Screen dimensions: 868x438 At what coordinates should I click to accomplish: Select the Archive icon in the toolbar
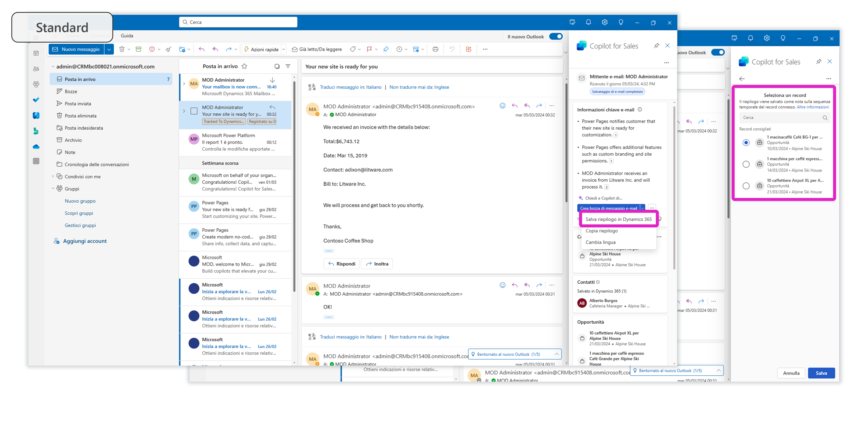pyautogui.click(x=139, y=49)
